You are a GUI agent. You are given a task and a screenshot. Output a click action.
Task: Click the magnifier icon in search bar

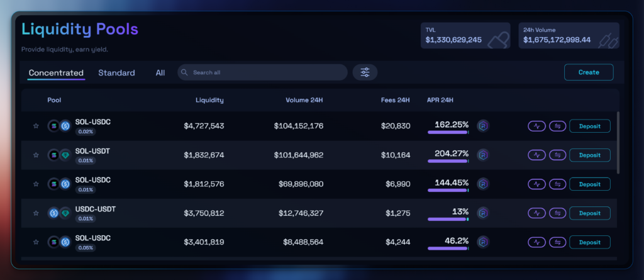click(185, 72)
